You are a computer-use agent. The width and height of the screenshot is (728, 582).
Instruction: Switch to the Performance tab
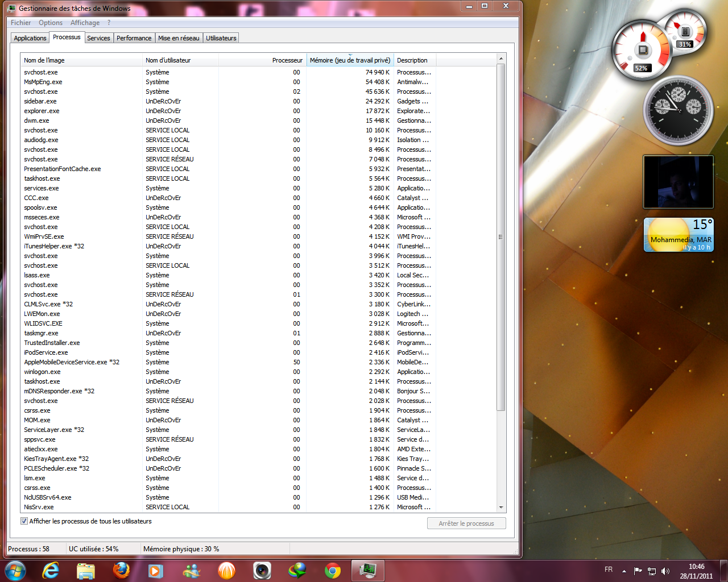click(x=134, y=38)
